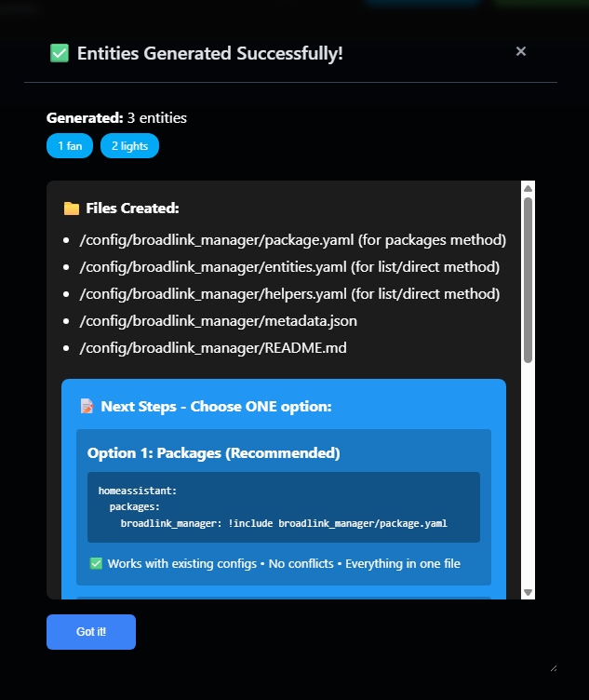Click the green check beside 'Works with existing configs'
Image resolution: width=589 pixels, height=700 pixels.
(x=96, y=563)
